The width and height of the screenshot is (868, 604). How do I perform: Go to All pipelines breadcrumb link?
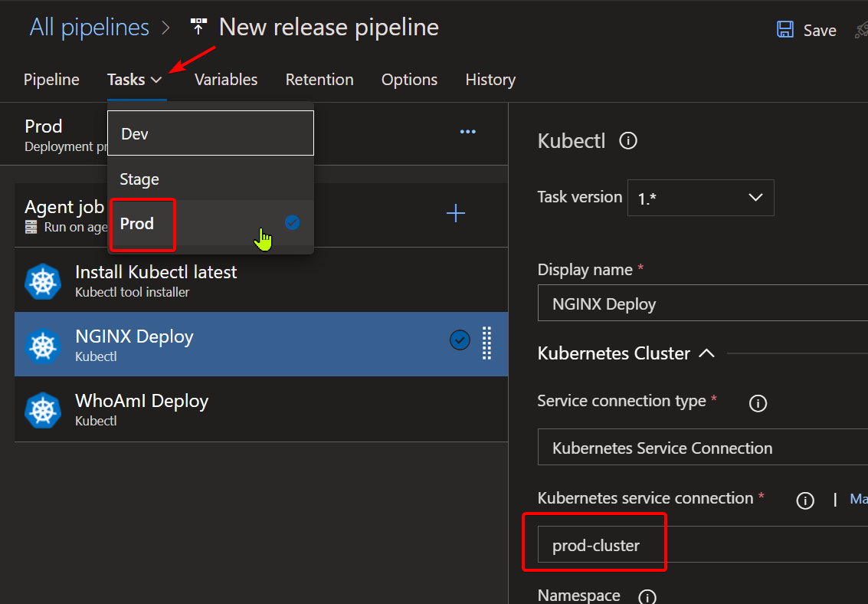click(89, 28)
